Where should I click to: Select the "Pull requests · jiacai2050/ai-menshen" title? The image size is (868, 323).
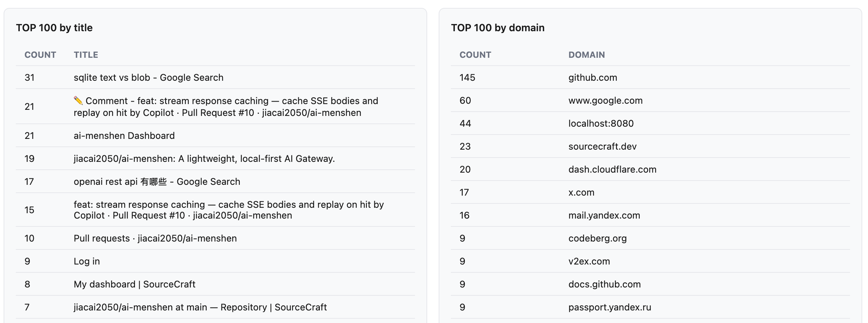coord(155,238)
